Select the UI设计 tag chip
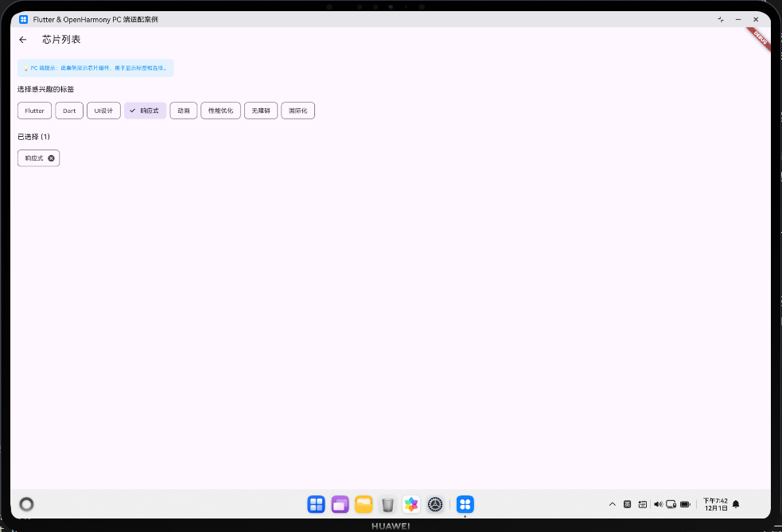This screenshot has width=782, height=532. 103,111
